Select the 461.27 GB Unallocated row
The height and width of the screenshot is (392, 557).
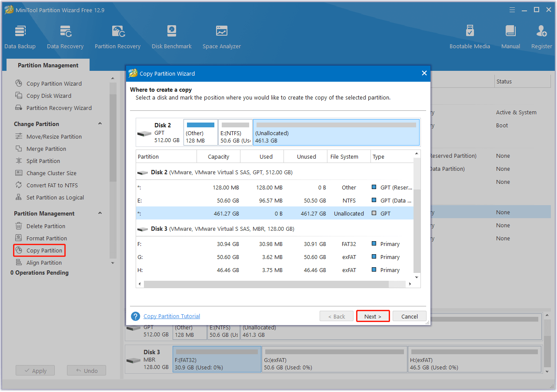275,213
